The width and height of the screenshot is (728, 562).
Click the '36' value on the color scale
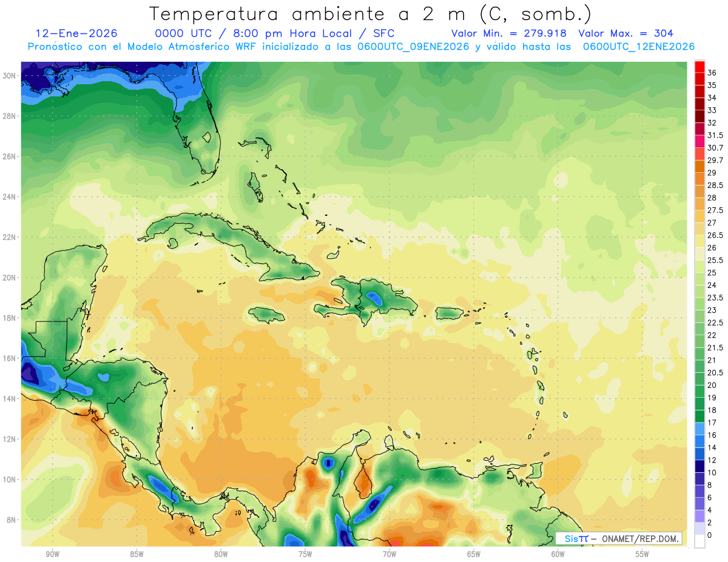(712, 73)
